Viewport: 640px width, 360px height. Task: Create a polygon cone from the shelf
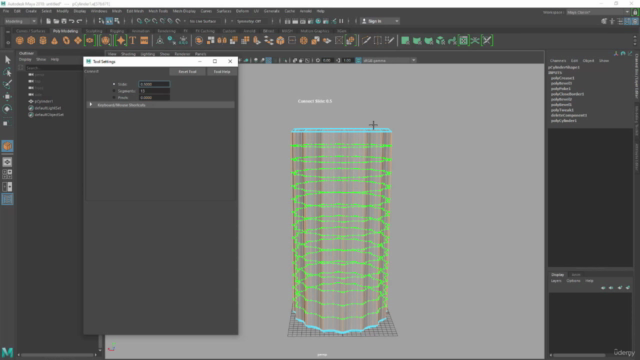[x=54, y=40]
